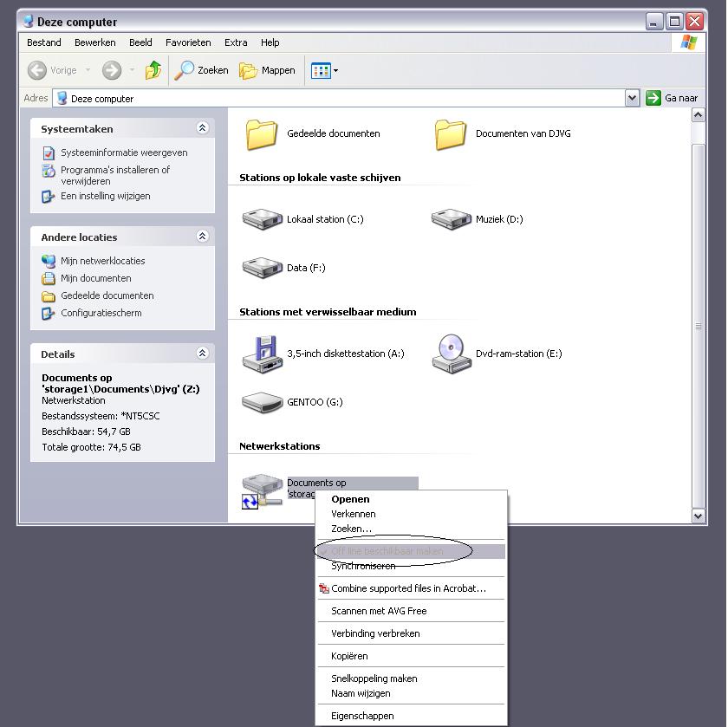Select the GENTOO (G:) removable drive

pos(262,402)
